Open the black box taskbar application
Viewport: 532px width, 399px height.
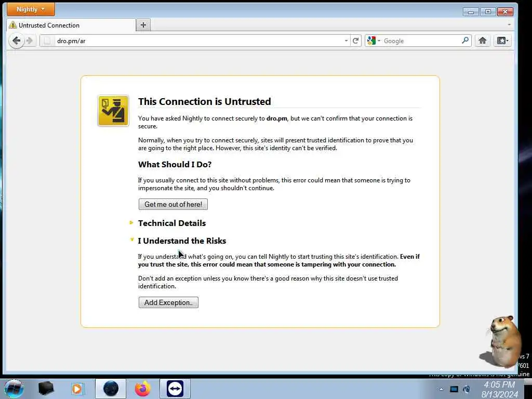tap(46, 389)
